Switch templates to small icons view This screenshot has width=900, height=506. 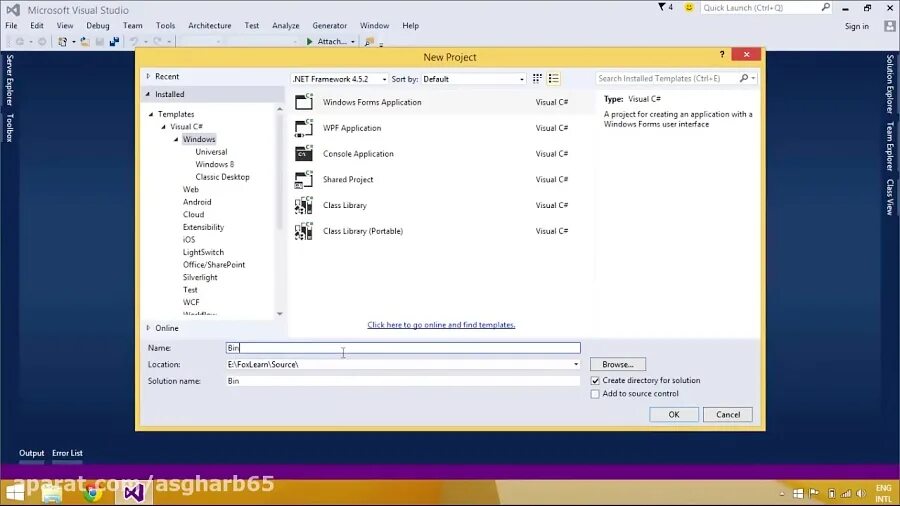click(537, 79)
